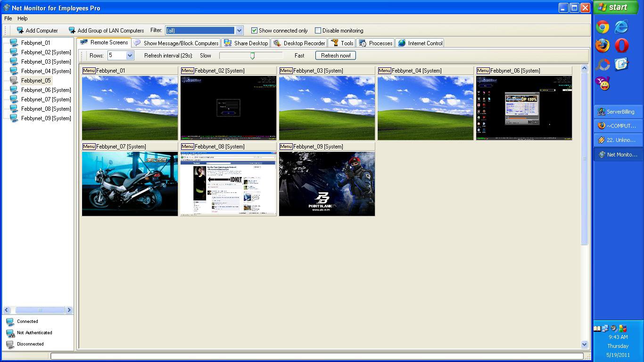Open the Menu dropdown for Febbynet_09 screen
Image resolution: width=644 pixels, height=362 pixels.
coord(286,147)
